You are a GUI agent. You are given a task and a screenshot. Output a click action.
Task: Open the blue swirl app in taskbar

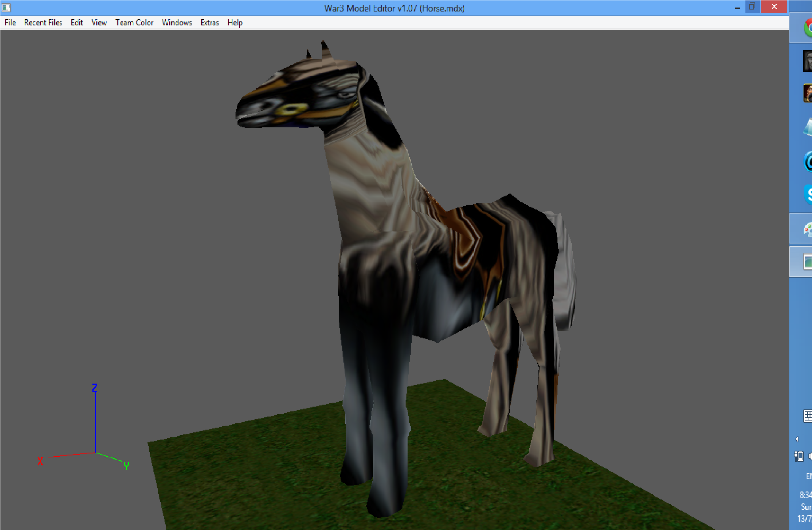[807, 162]
